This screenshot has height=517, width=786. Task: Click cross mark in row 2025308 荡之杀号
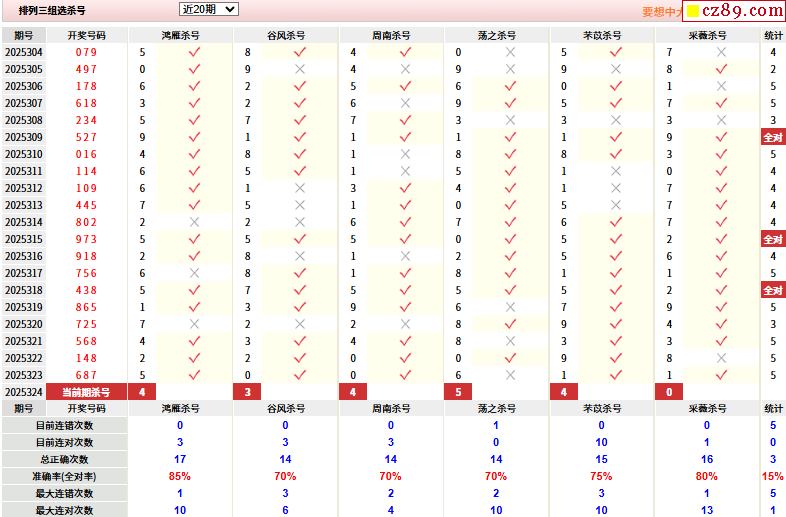point(510,120)
